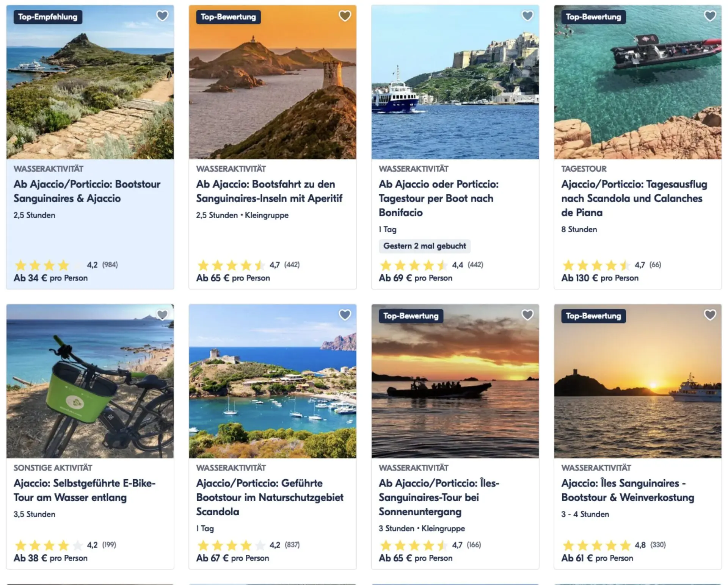Open the Girolata bay harbor photo
The image size is (728, 585).
click(x=273, y=381)
